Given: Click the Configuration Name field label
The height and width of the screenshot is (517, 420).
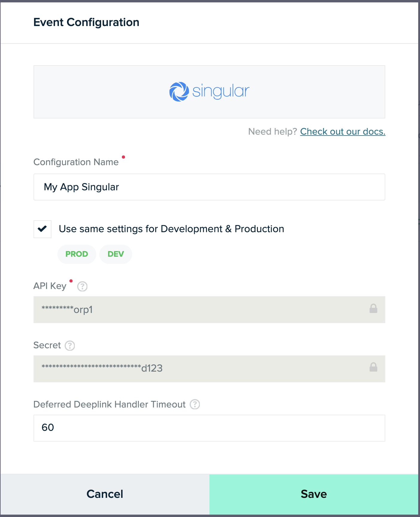Looking at the screenshot, I should point(76,162).
